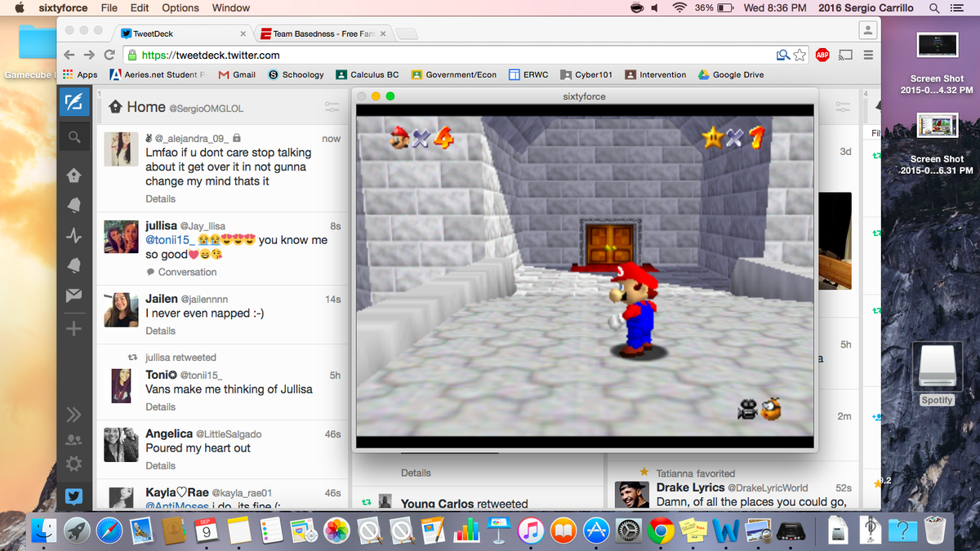Select the bell icon directly under sidebar Home icon
980x551 pixels.
point(73,204)
